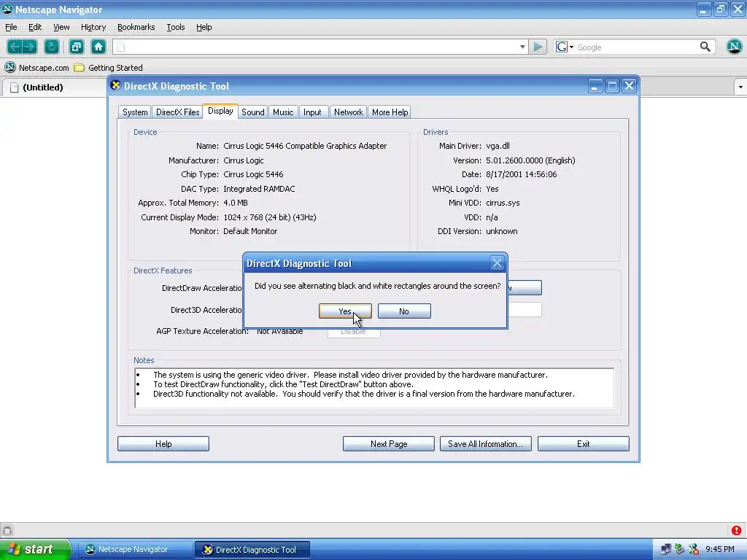This screenshot has height=560, width=747.
Task: Open the Help menu
Action: pos(204,27)
